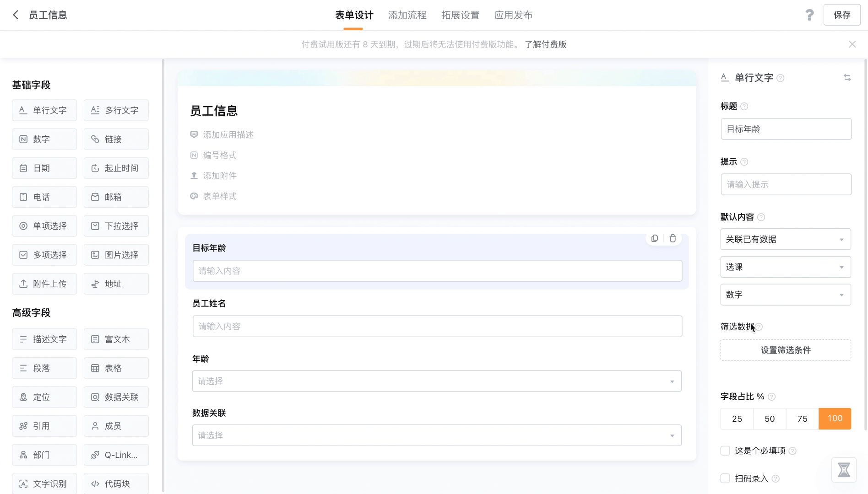
Task: Add a 部门 field
Action: click(x=44, y=455)
